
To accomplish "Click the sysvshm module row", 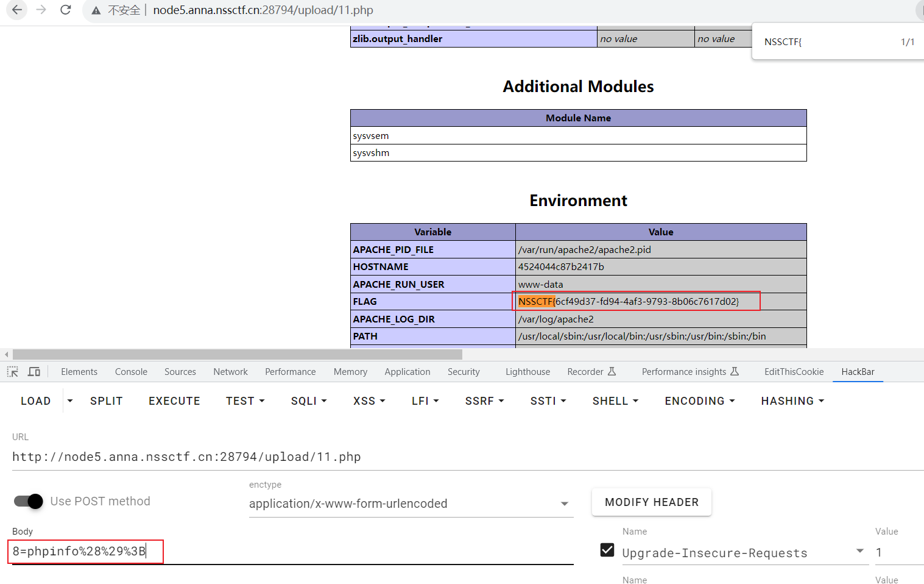I will point(578,152).
